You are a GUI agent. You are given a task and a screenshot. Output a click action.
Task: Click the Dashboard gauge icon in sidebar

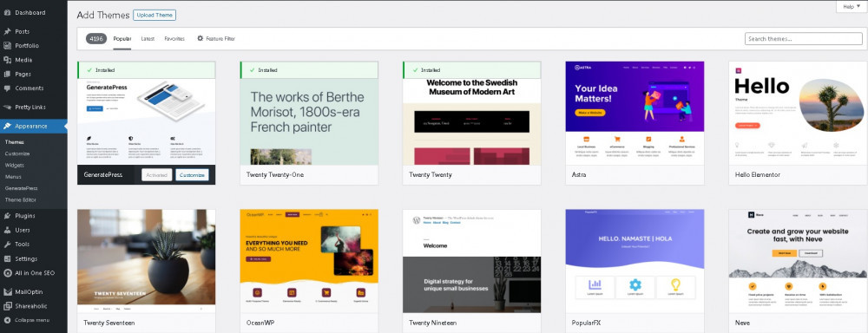(x=7, y=12)
